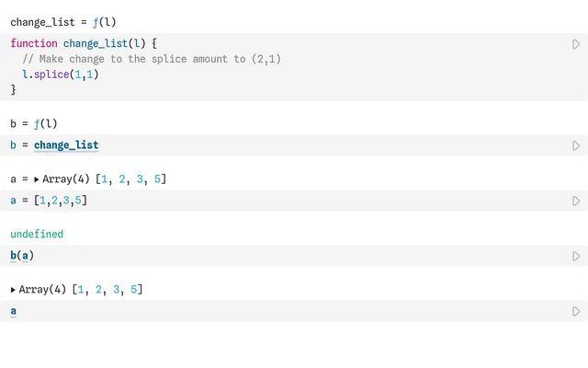Viewport: 588px width, 368px height.
Task: Click the bold "b" in the b(a) cell
Action: [14, 256]
